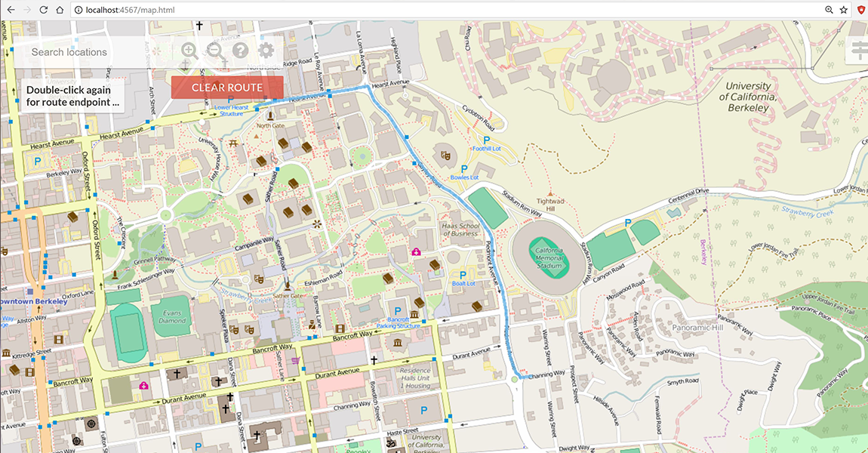Click the Campanile Way label
This screenshot has width=868, height=453.
tap(254, 244)
